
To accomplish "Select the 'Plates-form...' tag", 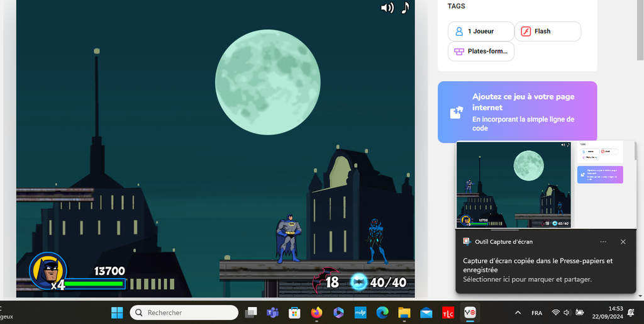I will 480,52.
